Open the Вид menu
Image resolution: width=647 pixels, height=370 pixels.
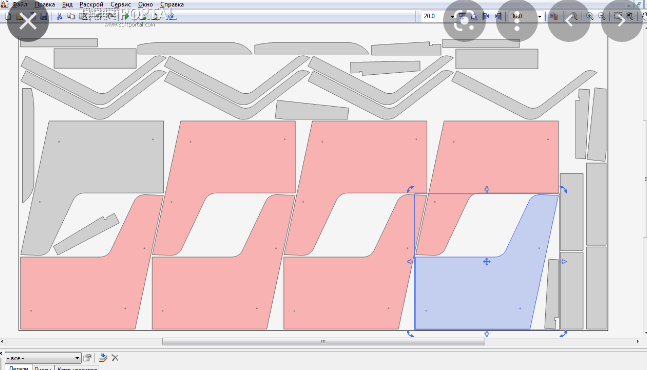[67, 5]
